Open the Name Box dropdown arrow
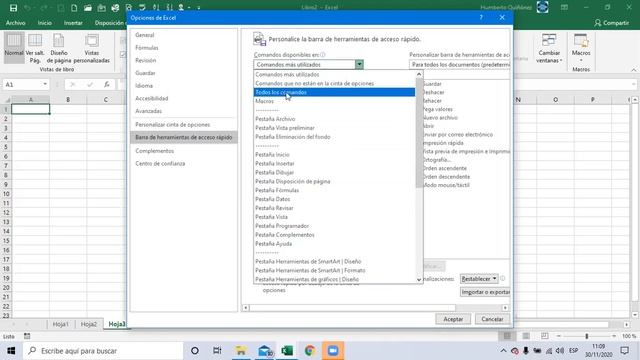The height and width of the screenshot is (360, 640). [x=45, y=84]
